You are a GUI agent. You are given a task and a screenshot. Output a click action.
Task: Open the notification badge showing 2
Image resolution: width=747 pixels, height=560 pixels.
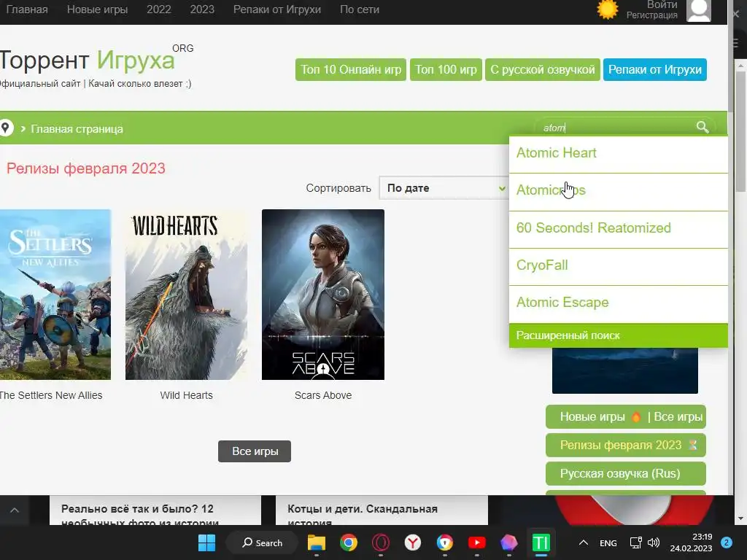pyautogui.click(x=727, y=542)
